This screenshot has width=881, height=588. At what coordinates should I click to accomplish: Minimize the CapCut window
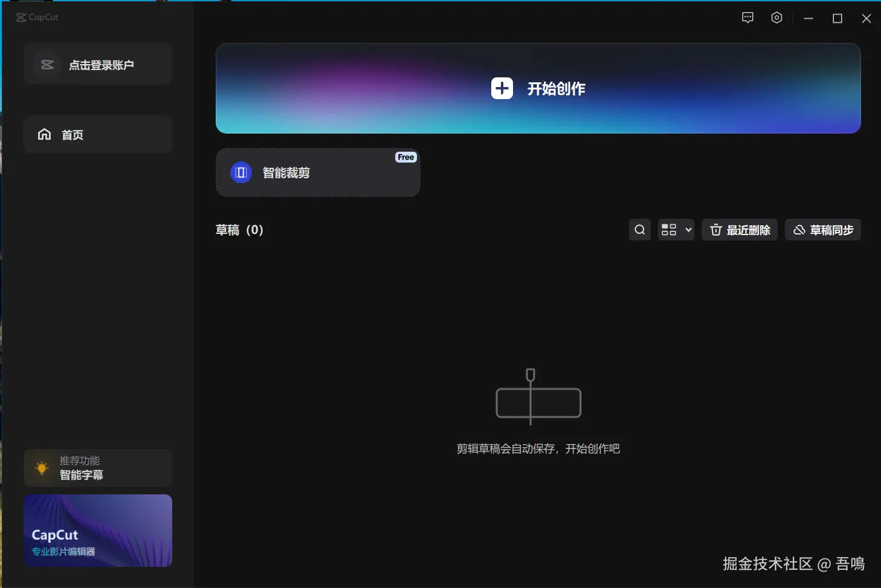[808, 18]
